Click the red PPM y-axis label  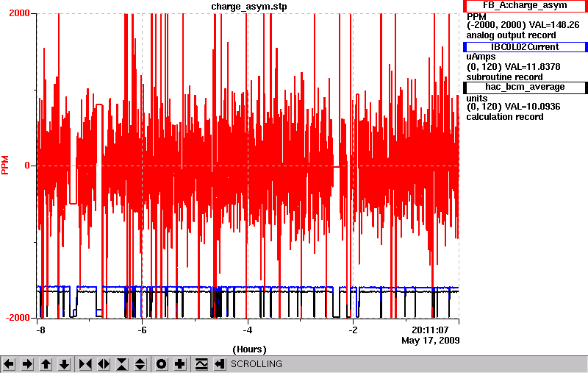click(x=5, y=165)
